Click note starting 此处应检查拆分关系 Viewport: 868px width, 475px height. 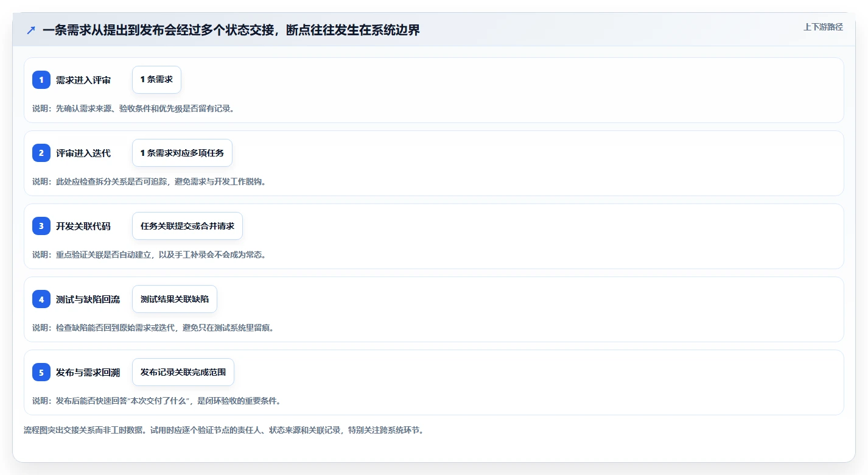(x=149, y=181)
